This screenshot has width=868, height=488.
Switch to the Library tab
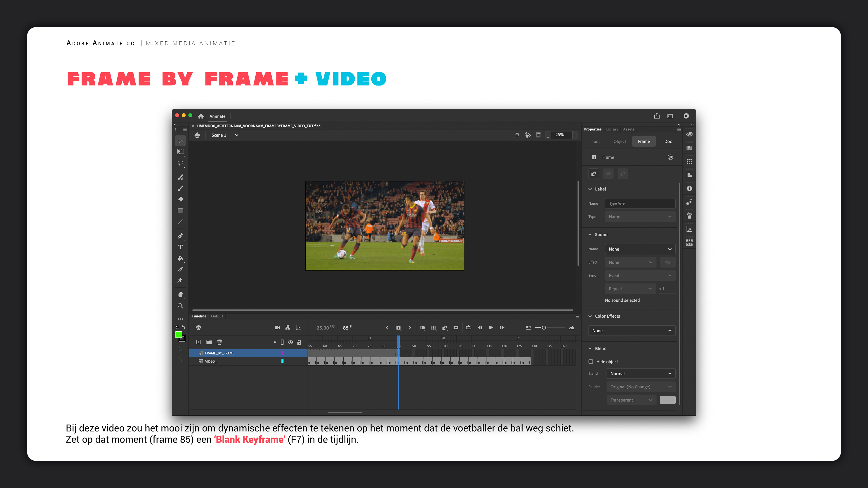[612, 129]
